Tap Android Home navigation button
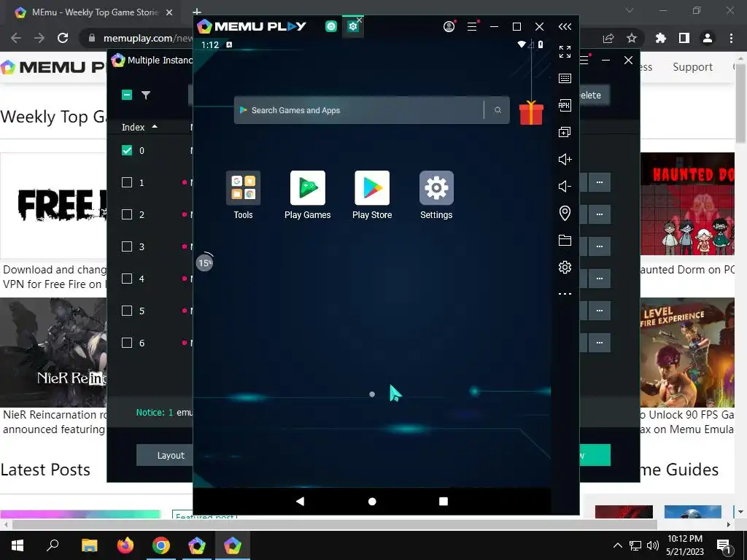 372,502
